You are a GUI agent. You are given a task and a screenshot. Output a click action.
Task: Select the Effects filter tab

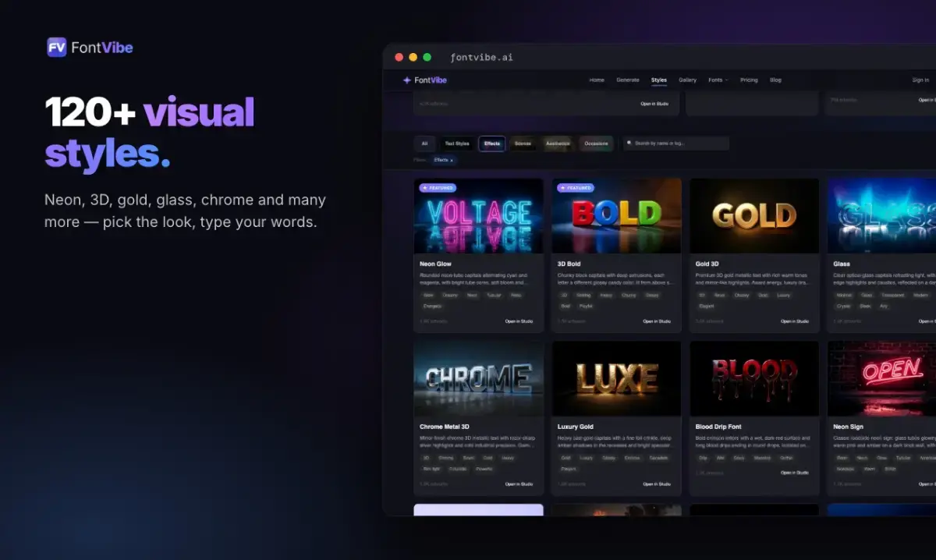492,144
